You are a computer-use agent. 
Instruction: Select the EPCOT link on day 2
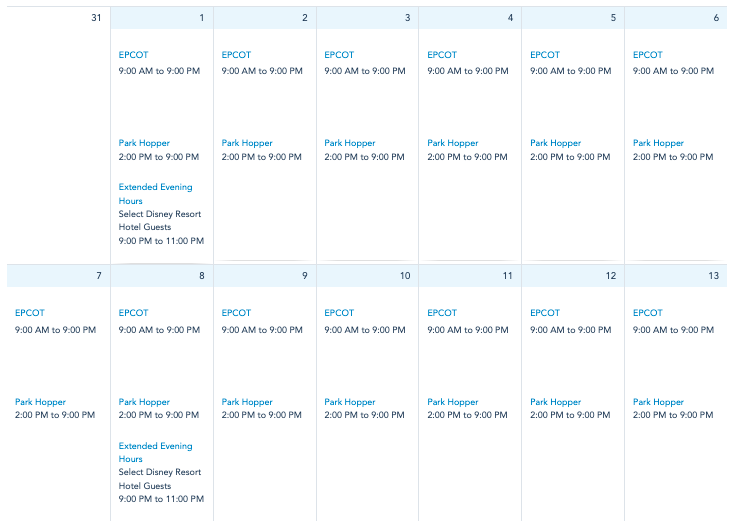(x=236, y=55)
